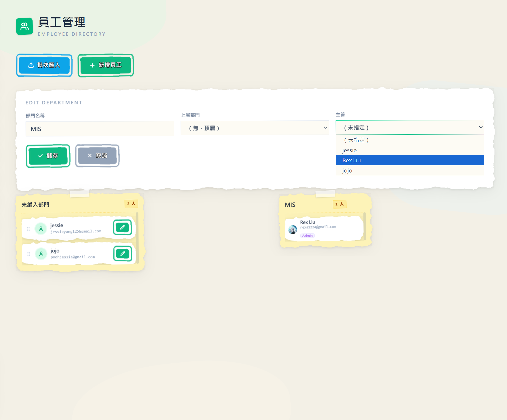Click jessie's avatar icon
The height and width of the screenshot is (420, 507).
pos(41,229)
